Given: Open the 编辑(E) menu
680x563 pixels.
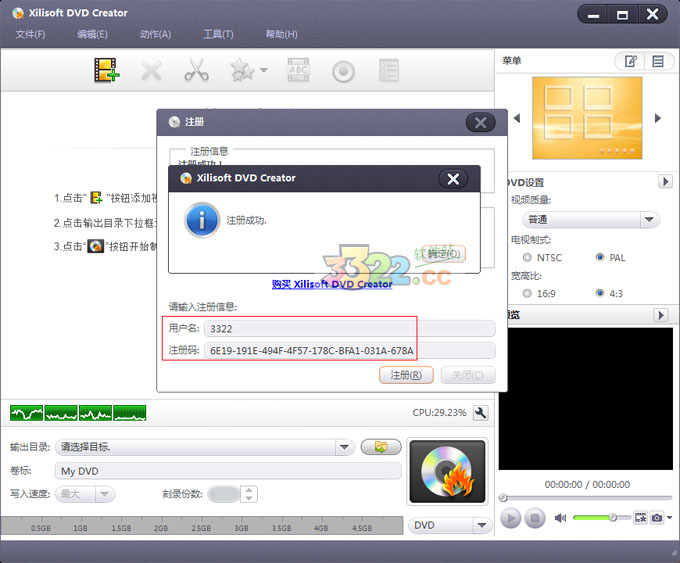Looking at the screenshot, I should [92, 34].
